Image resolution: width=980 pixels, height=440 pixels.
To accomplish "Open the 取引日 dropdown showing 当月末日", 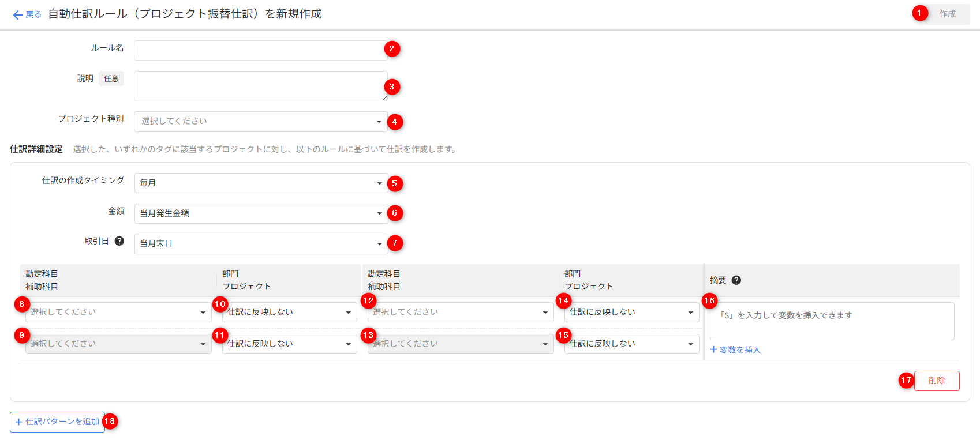I will coord(260,243).
